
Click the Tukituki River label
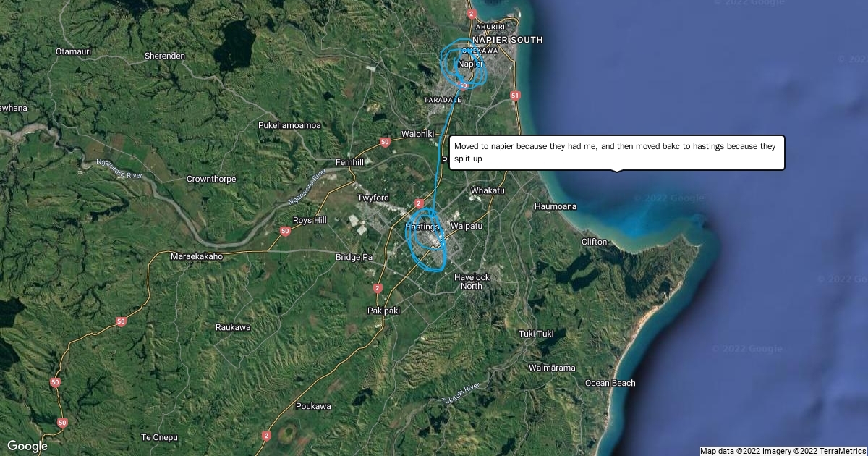(x=461, y=394)
